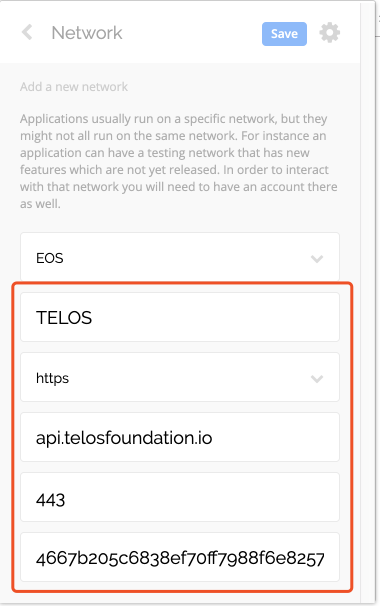Place cursor after the text TELOS

point(93,318)
